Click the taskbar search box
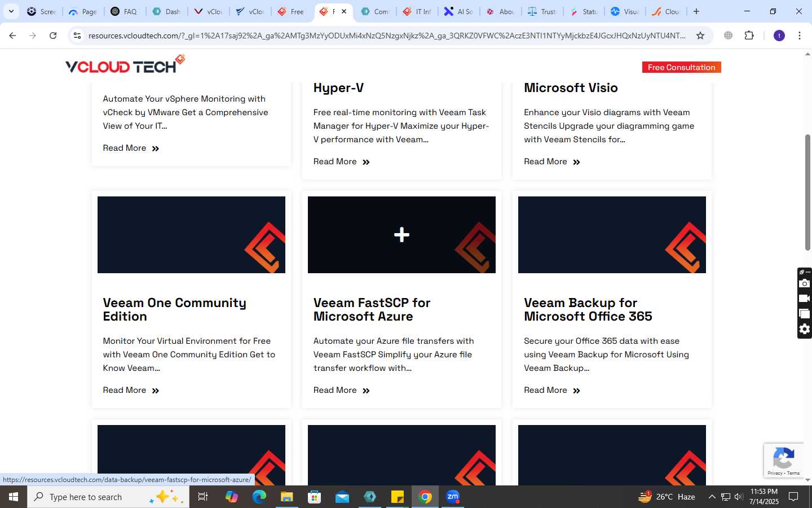 [108, 497]
